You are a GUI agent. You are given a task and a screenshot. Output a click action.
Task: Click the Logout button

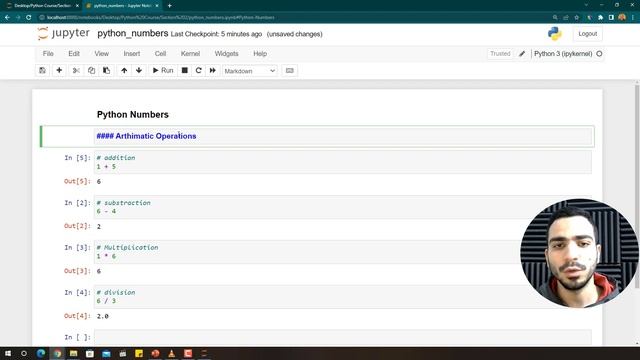(588, 34)
